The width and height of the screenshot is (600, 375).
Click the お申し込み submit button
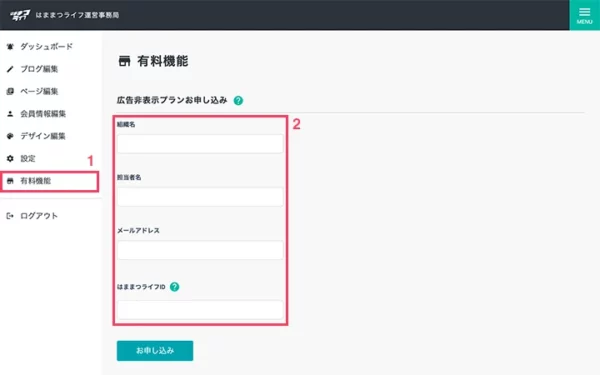pos(155,351)
